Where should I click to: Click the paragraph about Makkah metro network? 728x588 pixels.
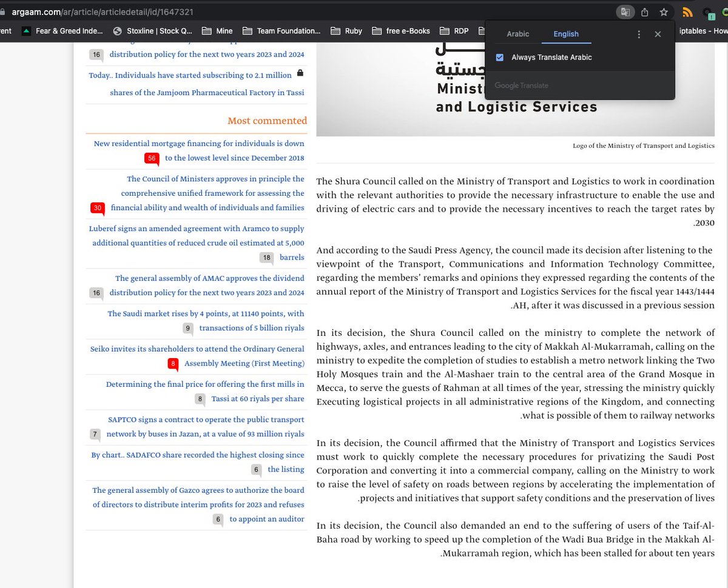point(516,374)
